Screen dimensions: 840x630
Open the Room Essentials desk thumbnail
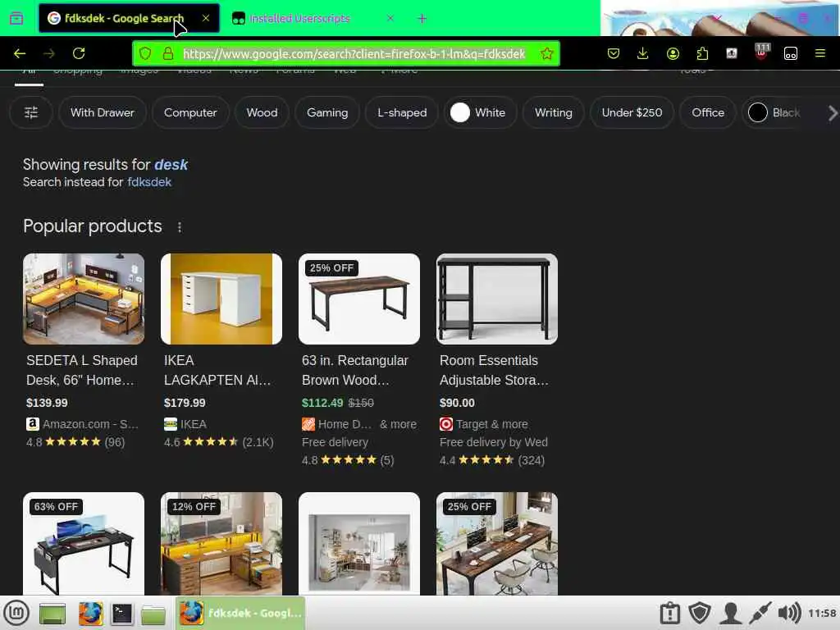click(x=496, y=299)
